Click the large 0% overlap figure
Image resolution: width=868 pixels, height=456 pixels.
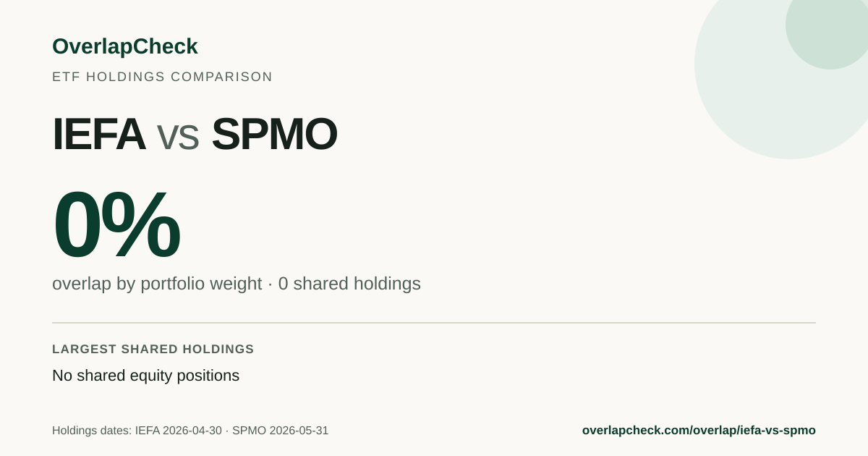point(116,224)
